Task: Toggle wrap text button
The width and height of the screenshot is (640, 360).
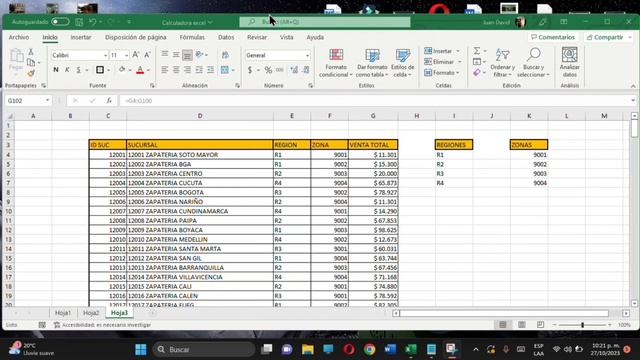Action: pyautogui.click(x=225, y=55)
